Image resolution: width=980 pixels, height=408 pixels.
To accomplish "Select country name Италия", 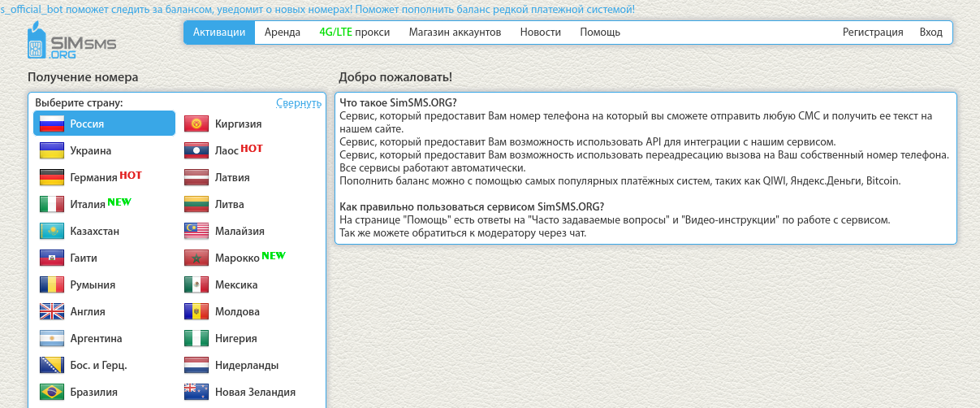I will click(x=88, y=204).
